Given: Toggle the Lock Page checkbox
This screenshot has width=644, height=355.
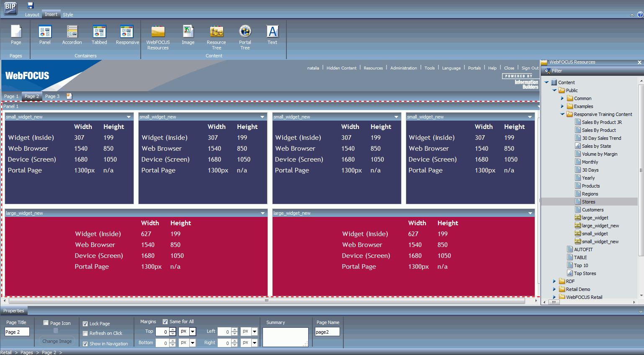Looking at the screenshot, I should click(x=85, y=324).
